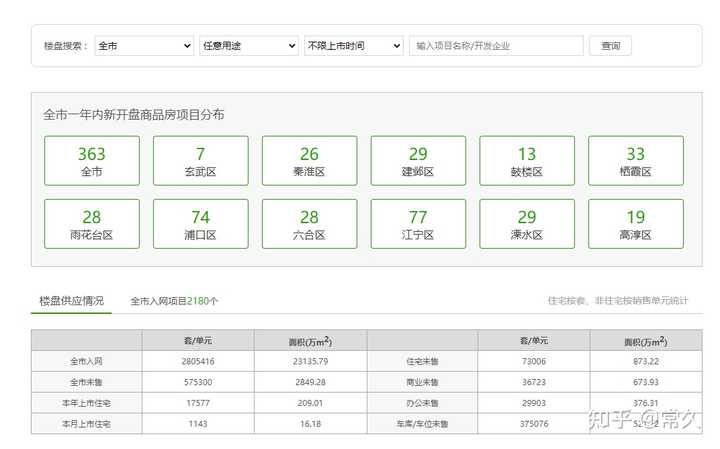The image size is (720, 449).
Task: Click the 楼盘搜索 label
Action: tap(65, 46)
